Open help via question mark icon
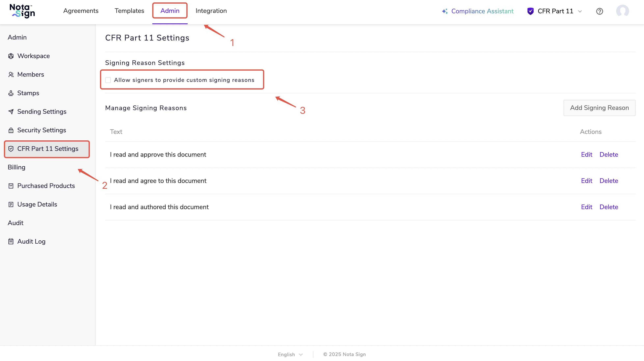 599,11
